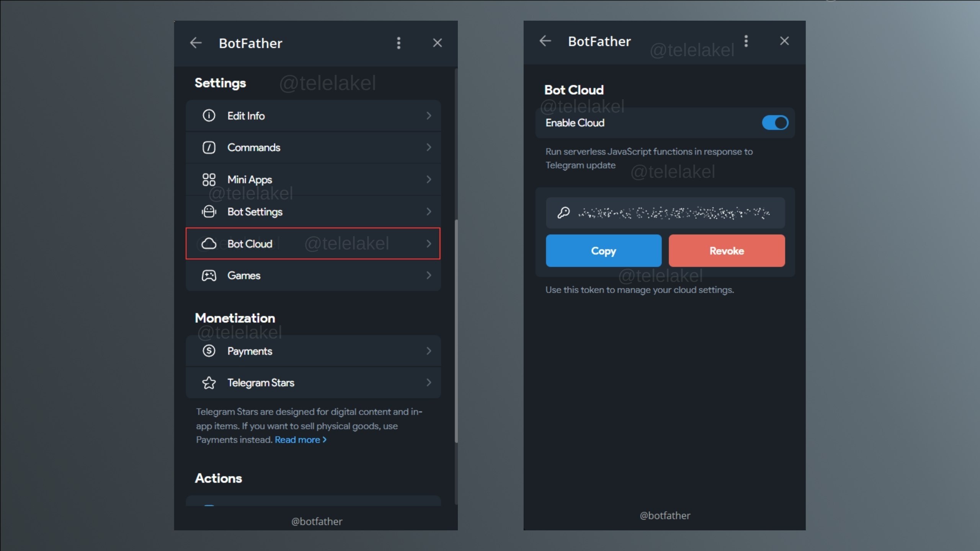
Task: Click the Bot Cloud cloud icon
Action: click(x=209, y=244)
